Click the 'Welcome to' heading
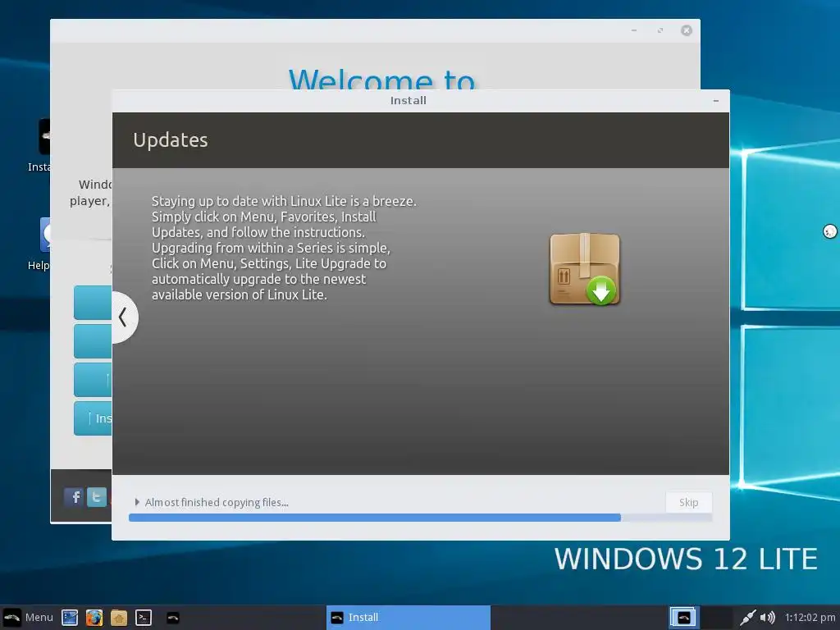840x630 pixels. [x=381, y=80]
